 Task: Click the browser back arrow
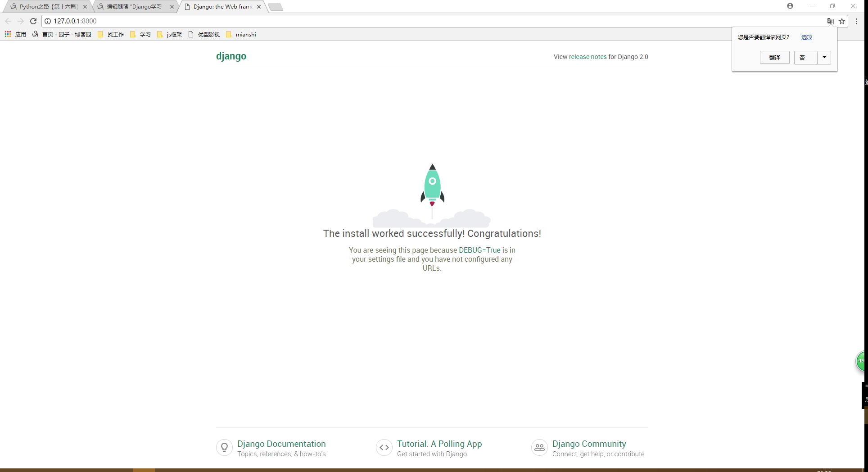pyautogui.click(x=8, y=21)
